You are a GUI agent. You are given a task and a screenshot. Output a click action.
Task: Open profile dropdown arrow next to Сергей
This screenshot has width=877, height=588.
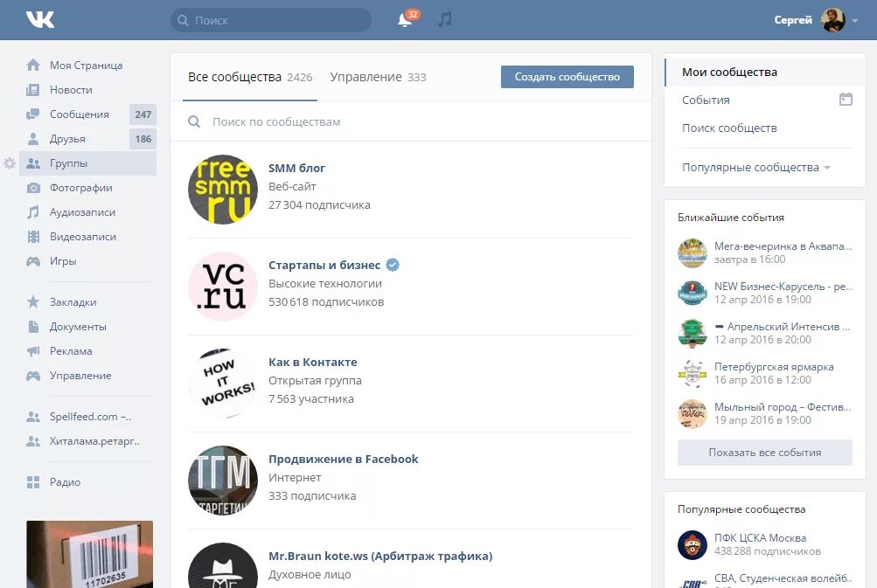[x=855, y=21]
